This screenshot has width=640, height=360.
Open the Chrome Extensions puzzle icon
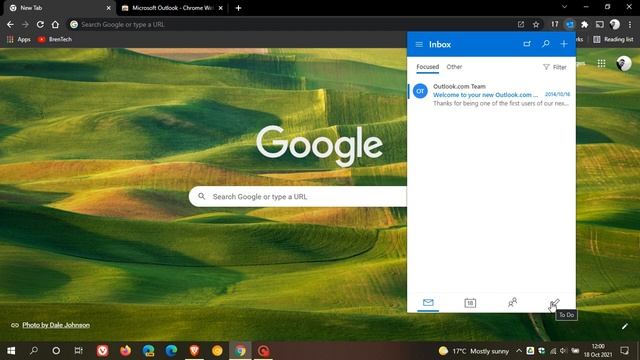(584, 24)
